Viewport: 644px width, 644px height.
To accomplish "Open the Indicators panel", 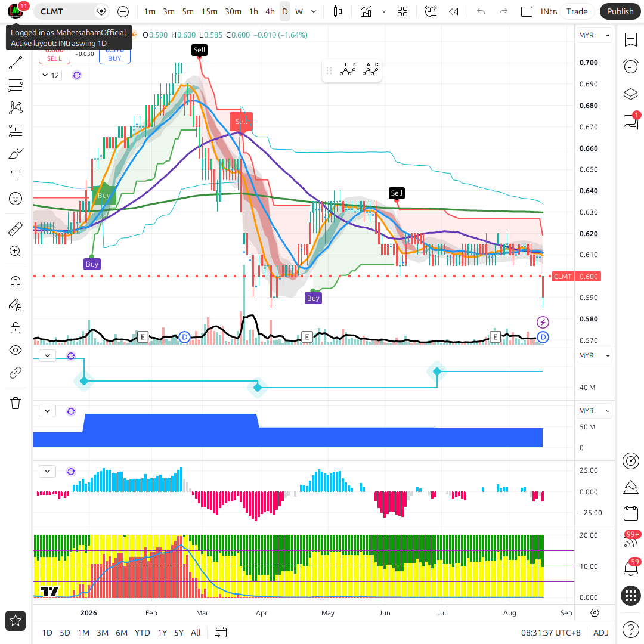I will pos(366,11).
